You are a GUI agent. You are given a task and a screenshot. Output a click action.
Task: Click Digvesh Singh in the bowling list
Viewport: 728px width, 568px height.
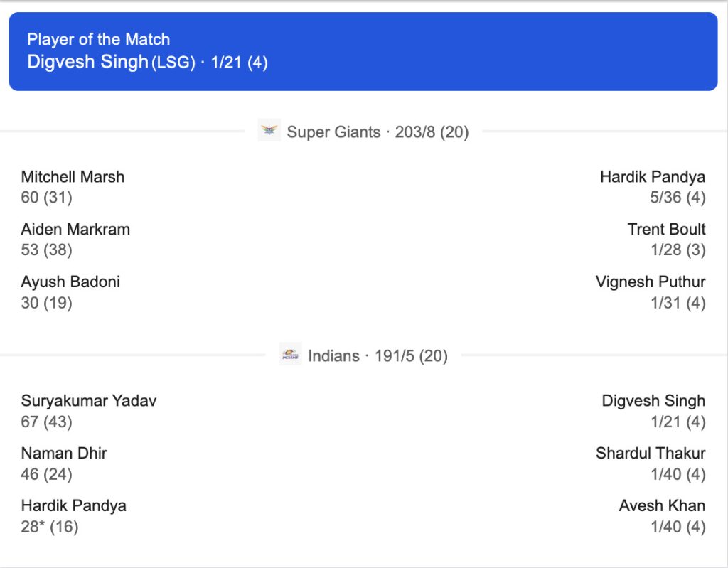pyautogui.click(x=653, y=401)
